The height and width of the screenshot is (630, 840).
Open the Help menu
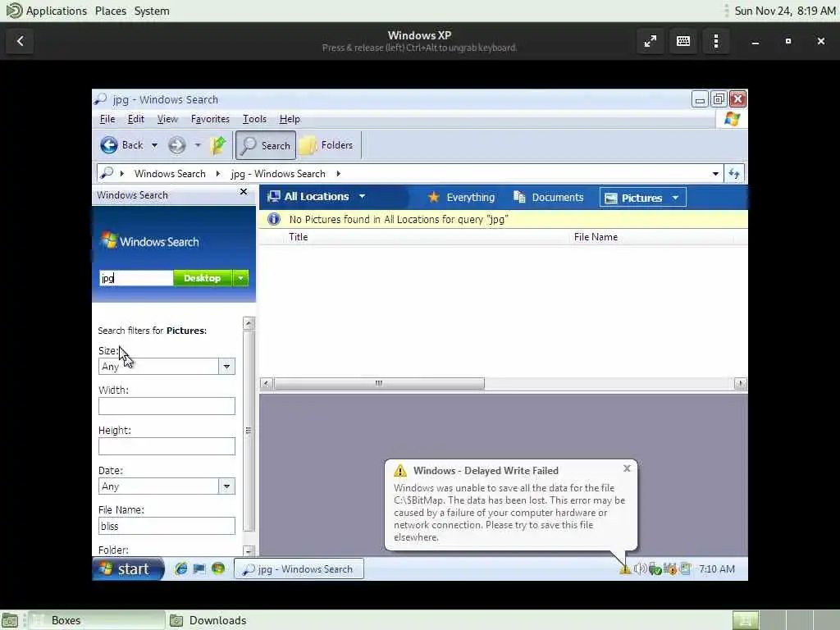coord(290,119)
